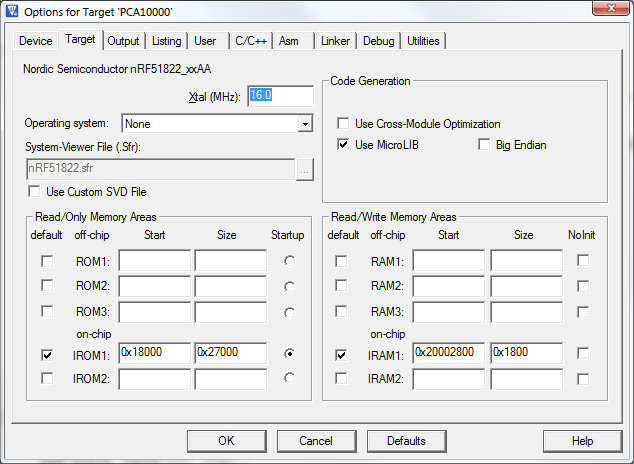The image size is (634, 464).
Task: Click the Keil uVision title bar icon
Action: point(12,11)
